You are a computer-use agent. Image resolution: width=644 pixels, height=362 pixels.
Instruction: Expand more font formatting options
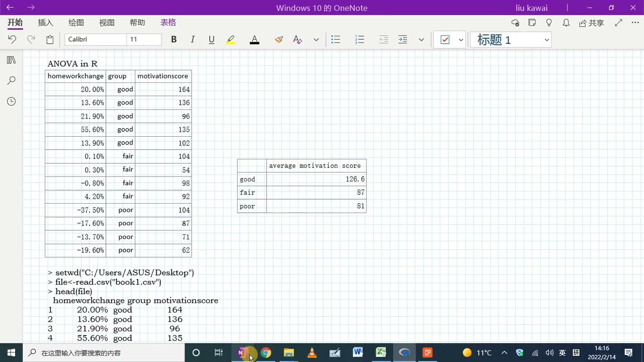(x=316, y=39)
